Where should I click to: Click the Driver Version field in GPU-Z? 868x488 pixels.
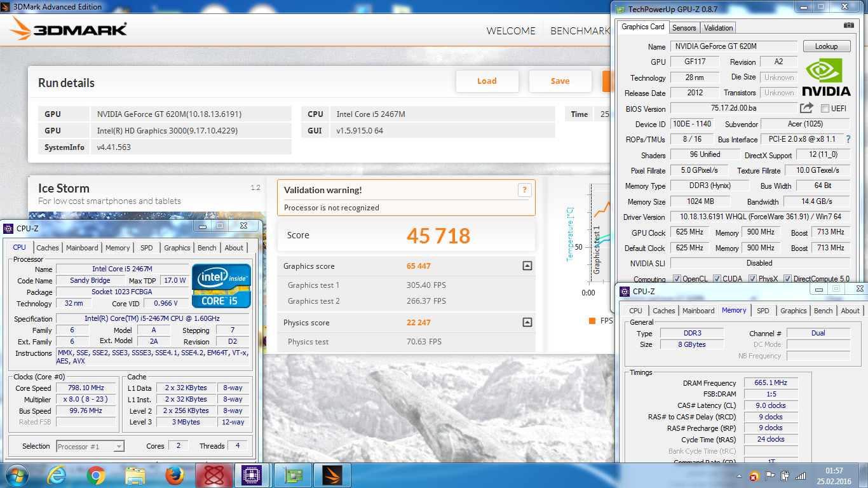(760, 217)
